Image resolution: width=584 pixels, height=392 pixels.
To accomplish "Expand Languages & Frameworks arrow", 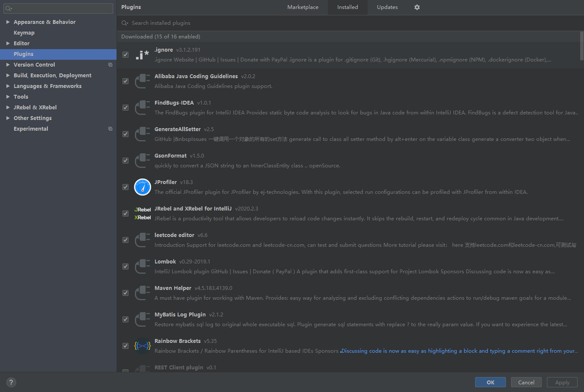I will pyautogui.click(x=8, y=86).
